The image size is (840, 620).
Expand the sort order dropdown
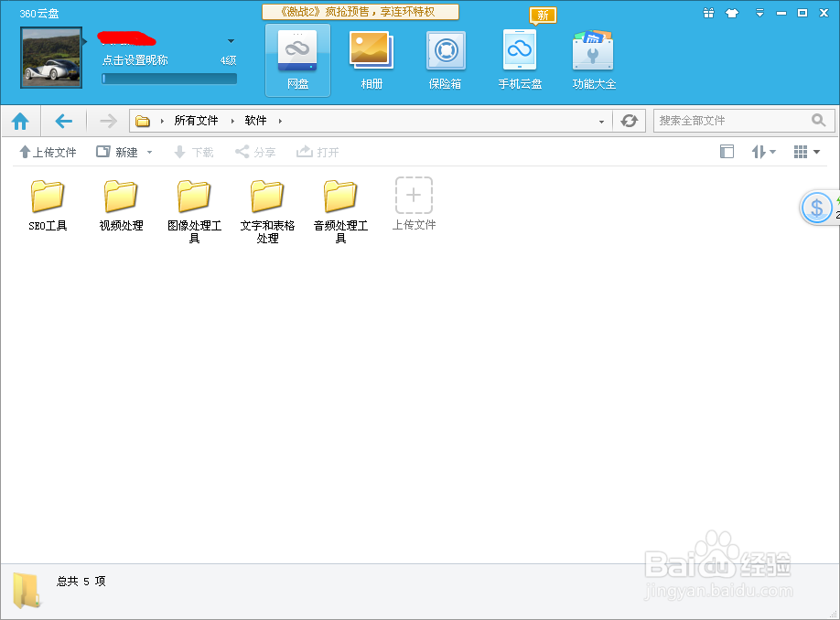tap(763, 151)
